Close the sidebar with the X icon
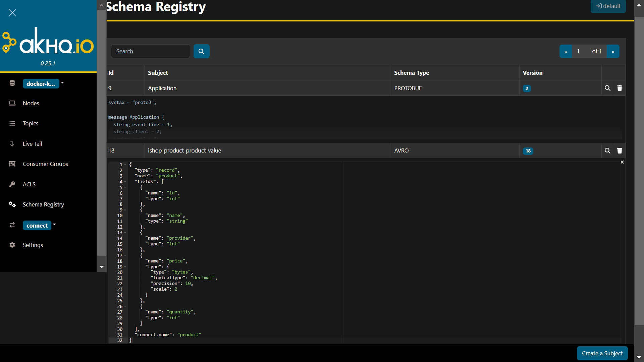The image size is (644, 362). point(12,13)
